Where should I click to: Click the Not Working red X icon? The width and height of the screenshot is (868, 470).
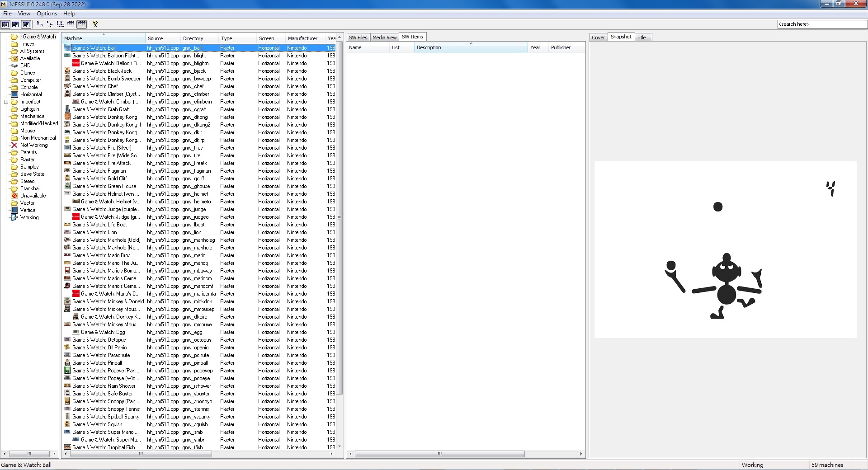[x=14, y=145]
